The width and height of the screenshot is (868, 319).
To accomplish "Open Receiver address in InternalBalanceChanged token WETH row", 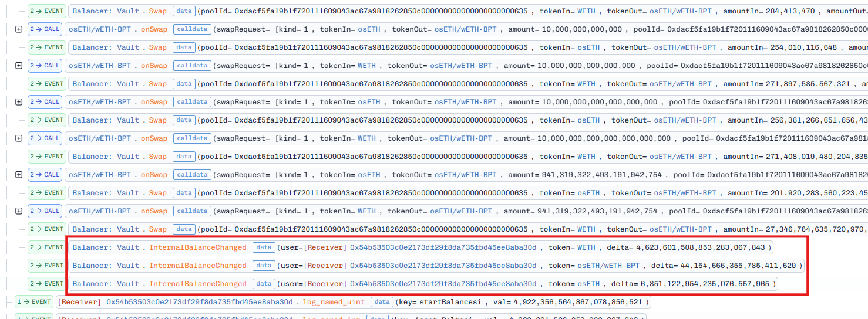I will pos(443,247).
